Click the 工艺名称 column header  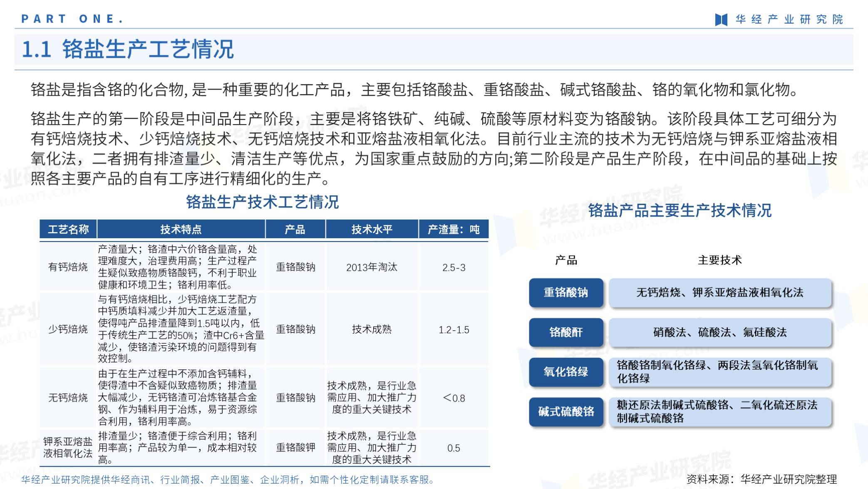coord(68,230)
